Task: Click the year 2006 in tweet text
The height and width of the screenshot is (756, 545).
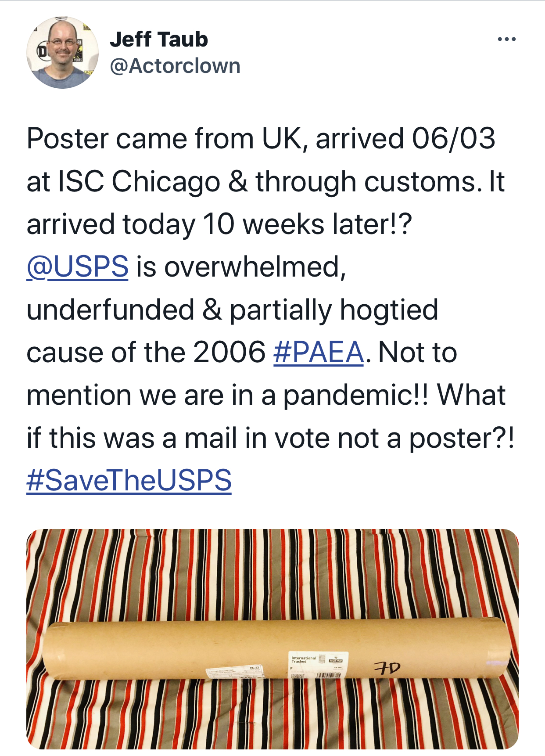Action: [229, 353]
